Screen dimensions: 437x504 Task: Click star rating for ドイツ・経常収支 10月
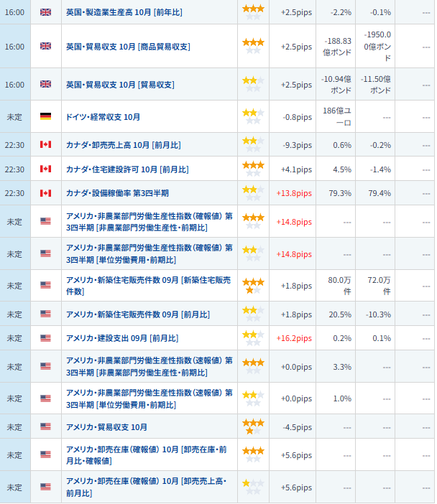click(x=253, y=116)
